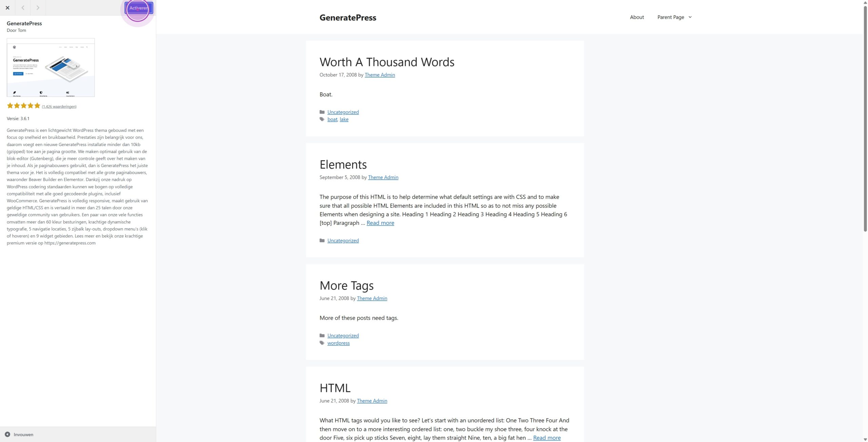This screenshot has width=868, height=442.
Task: Collapse sidebar with Invouwen arrow icon
Action: pos(7,435)
